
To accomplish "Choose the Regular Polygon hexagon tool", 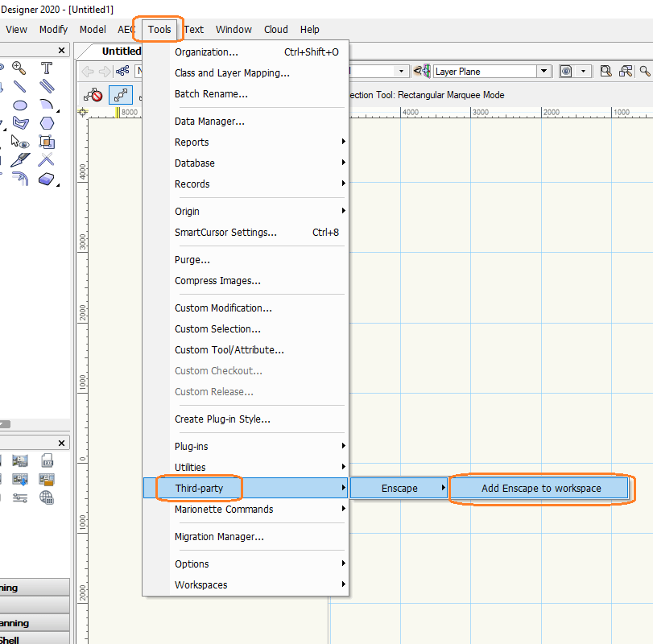I will (x=47, y=123).
